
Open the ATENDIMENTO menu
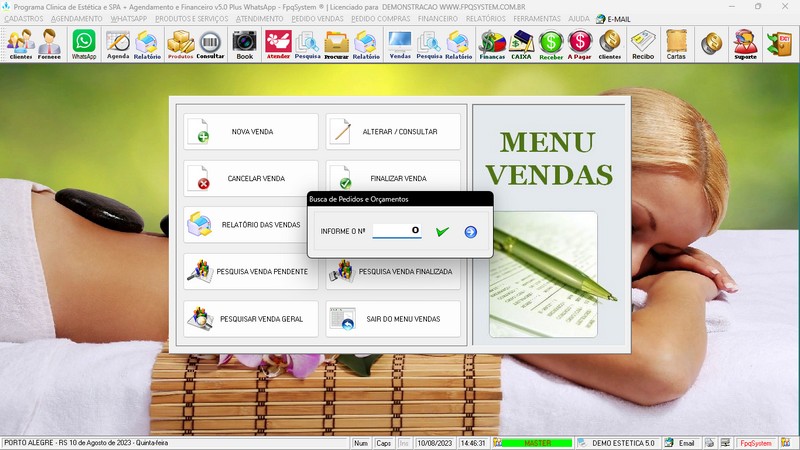coord(260,19)
